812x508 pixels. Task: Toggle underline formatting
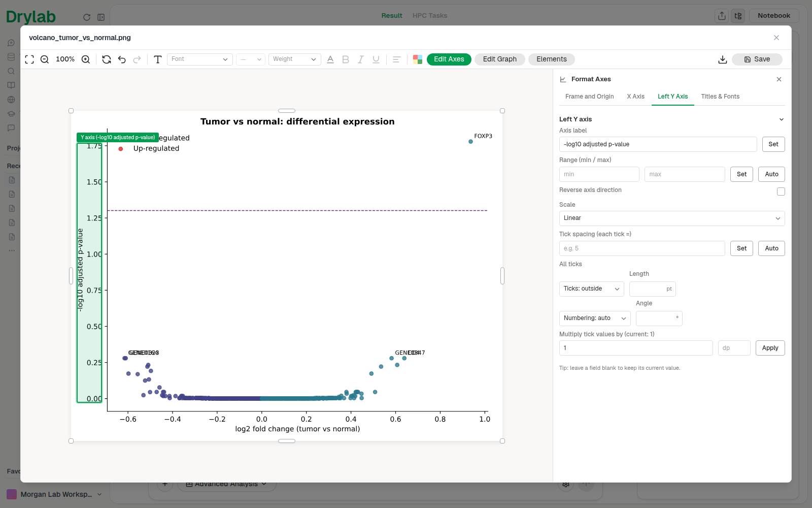click(x=376, y=59)
